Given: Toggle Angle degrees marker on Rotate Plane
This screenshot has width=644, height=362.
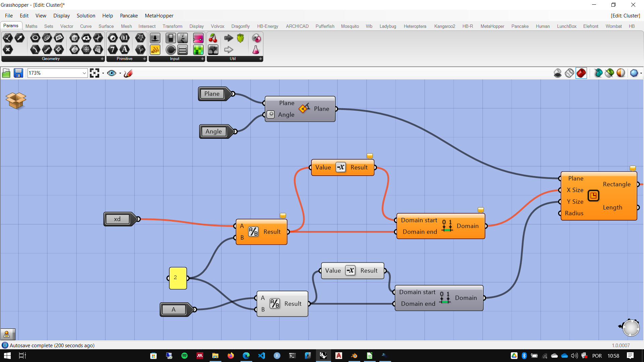Looking at the screenshot, I should pos(271,114).
